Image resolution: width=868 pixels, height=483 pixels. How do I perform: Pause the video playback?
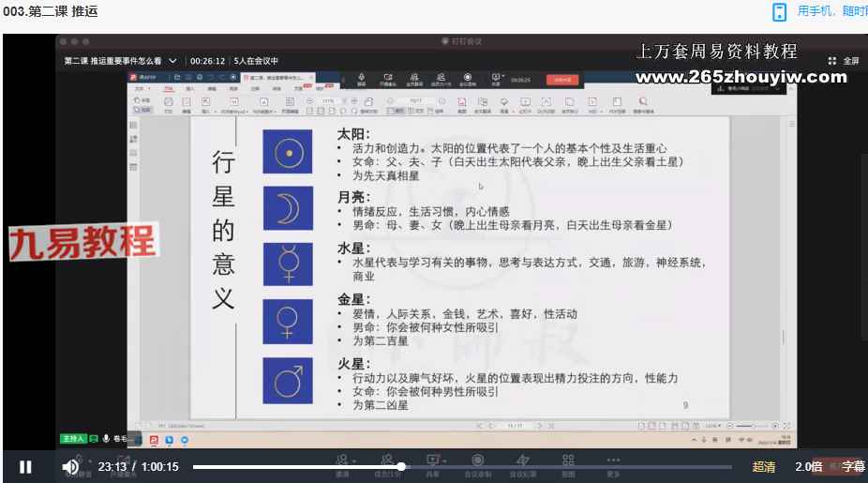(25, 467)
